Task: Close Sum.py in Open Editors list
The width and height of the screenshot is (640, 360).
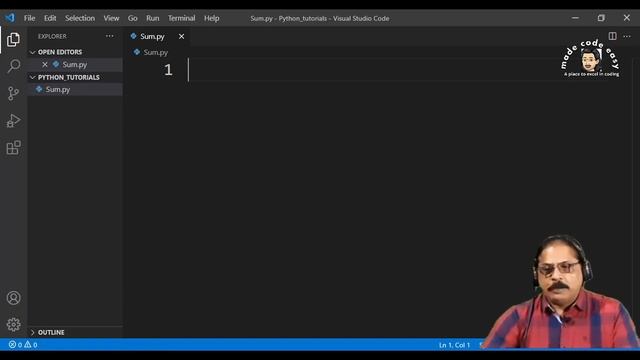Action: pyautogui.click(x=45, y=64)
